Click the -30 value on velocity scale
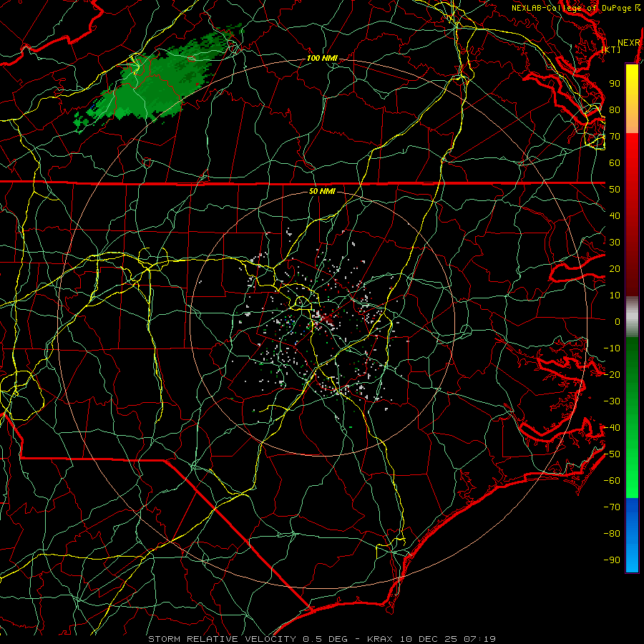 pos(612,401)
